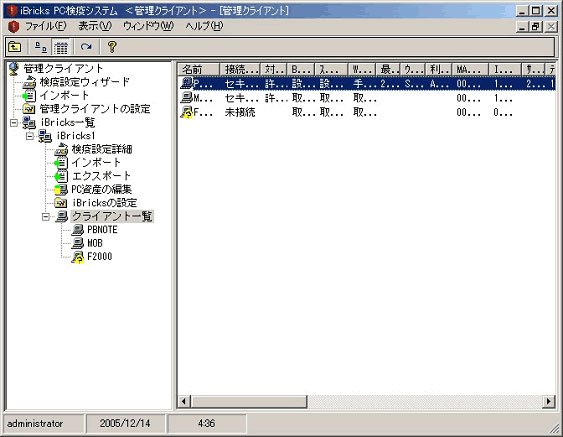Restore the inner child window

[x=535, y=27]
